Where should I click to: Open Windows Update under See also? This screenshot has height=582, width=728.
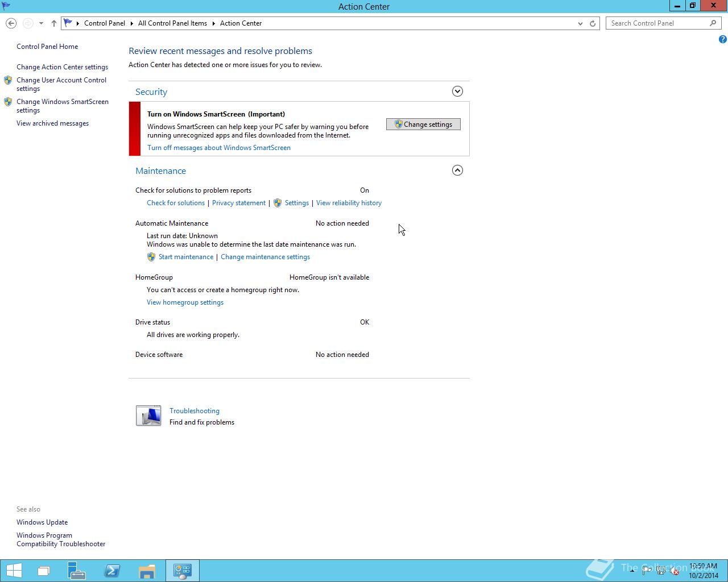[42, 522]
